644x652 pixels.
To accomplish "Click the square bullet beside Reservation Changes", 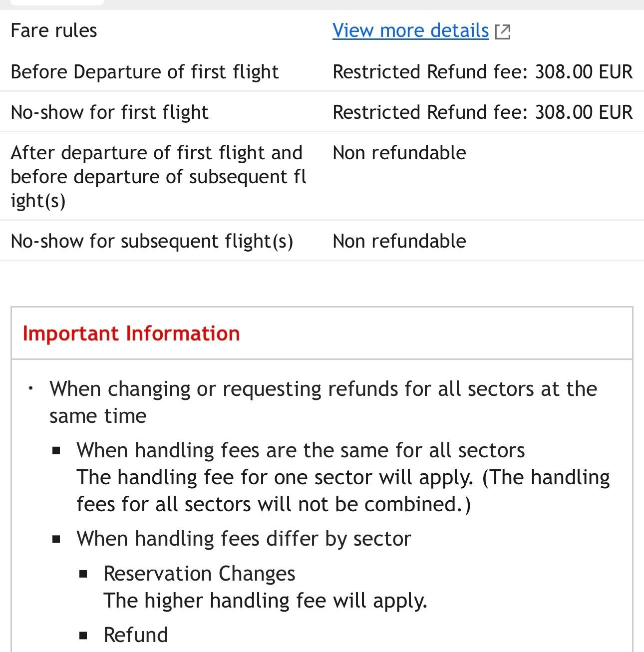I will pos(83,574).
